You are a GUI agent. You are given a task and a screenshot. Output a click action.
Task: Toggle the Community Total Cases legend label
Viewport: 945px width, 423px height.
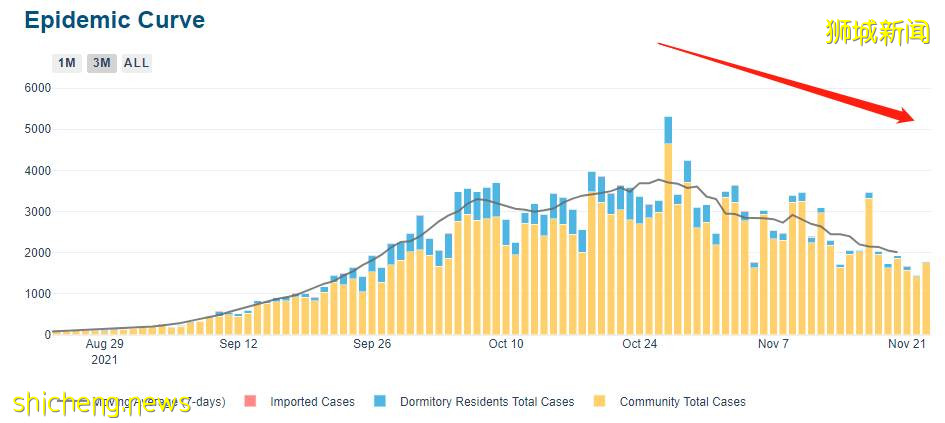point(682,402)
